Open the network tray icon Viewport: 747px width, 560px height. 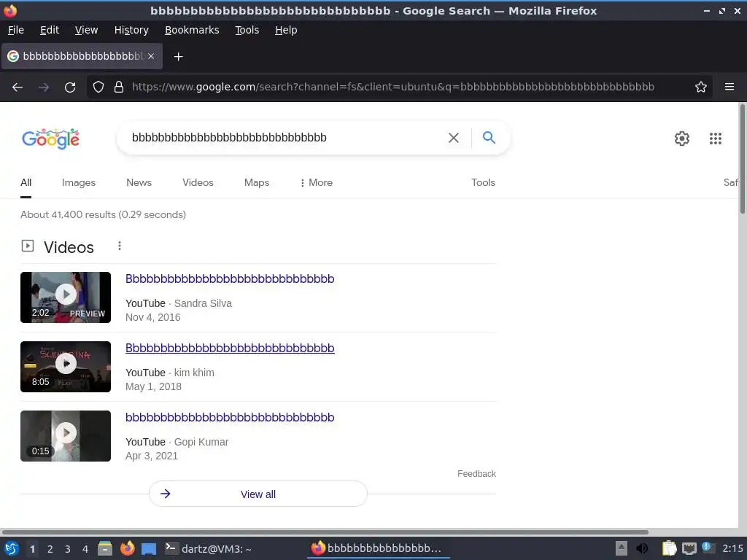689,548
